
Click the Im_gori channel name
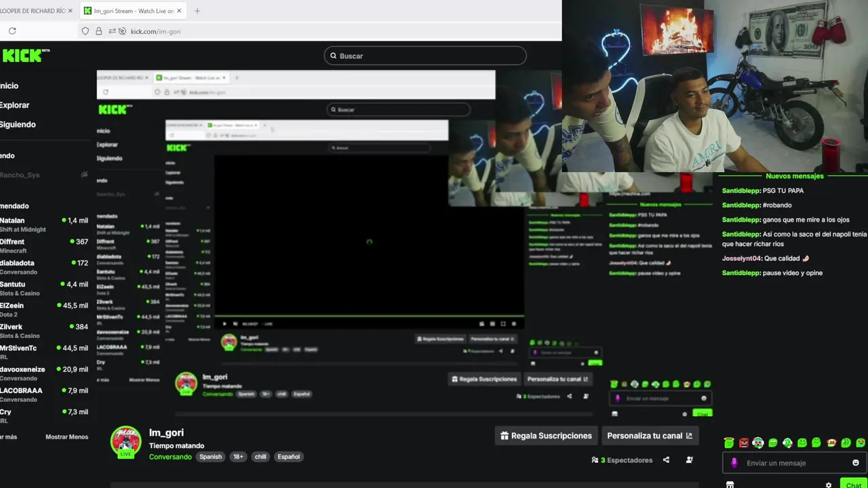pos(166,432)
